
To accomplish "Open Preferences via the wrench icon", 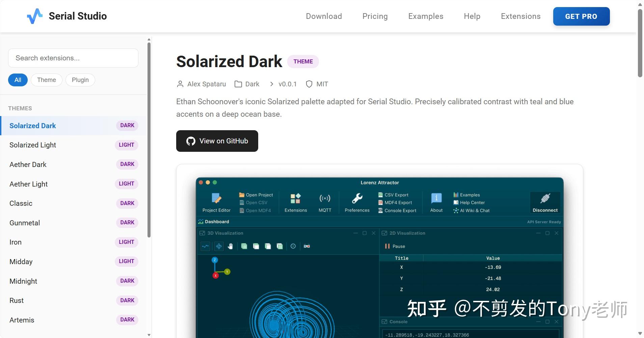I will coord(357,198).
